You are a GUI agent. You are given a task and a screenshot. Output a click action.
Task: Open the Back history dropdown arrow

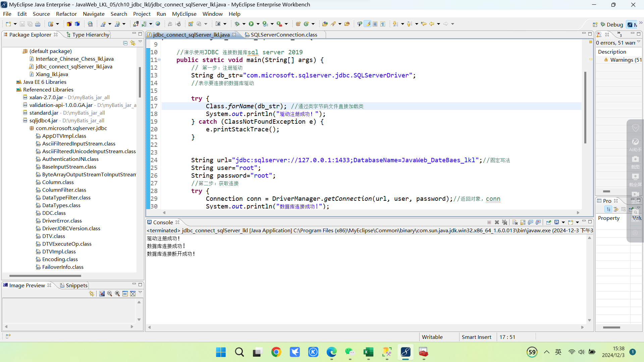pyautogui.click(x=438, y=24)
